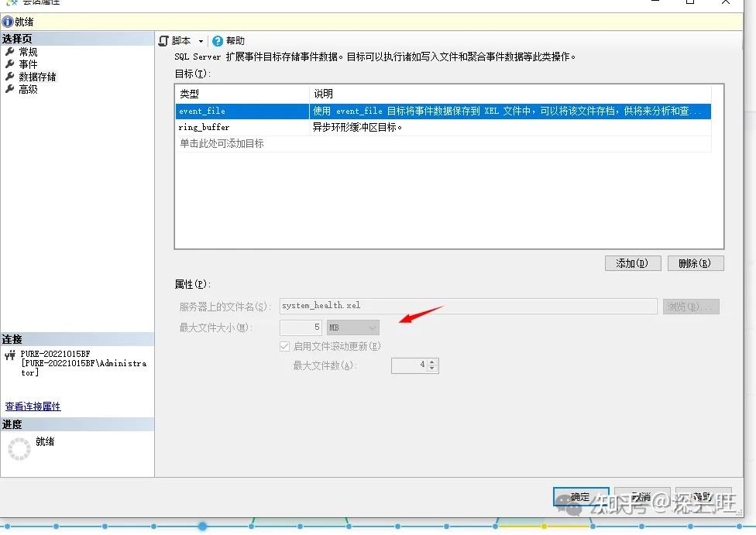This screenshot has width=756, height=535.
Task: Click the wrench icon beside 常规
Action: pyautogui.click(x=9, y=52)
